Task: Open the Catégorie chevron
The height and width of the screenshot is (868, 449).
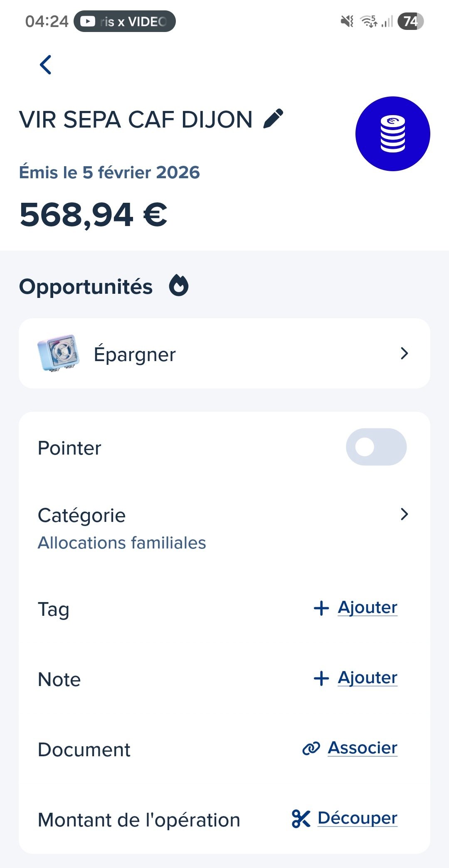Action: (x=404, y=514)
